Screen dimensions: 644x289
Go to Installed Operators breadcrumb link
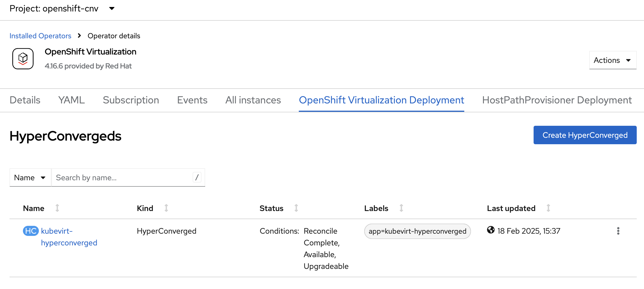click(x=40, y=36)
